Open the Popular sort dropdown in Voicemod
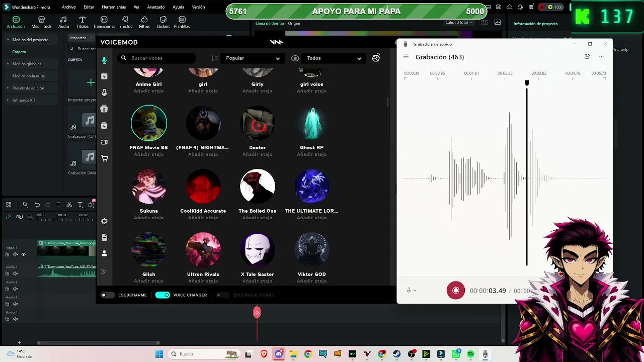Screen dimensions: 644x362 tap(253, 58)
